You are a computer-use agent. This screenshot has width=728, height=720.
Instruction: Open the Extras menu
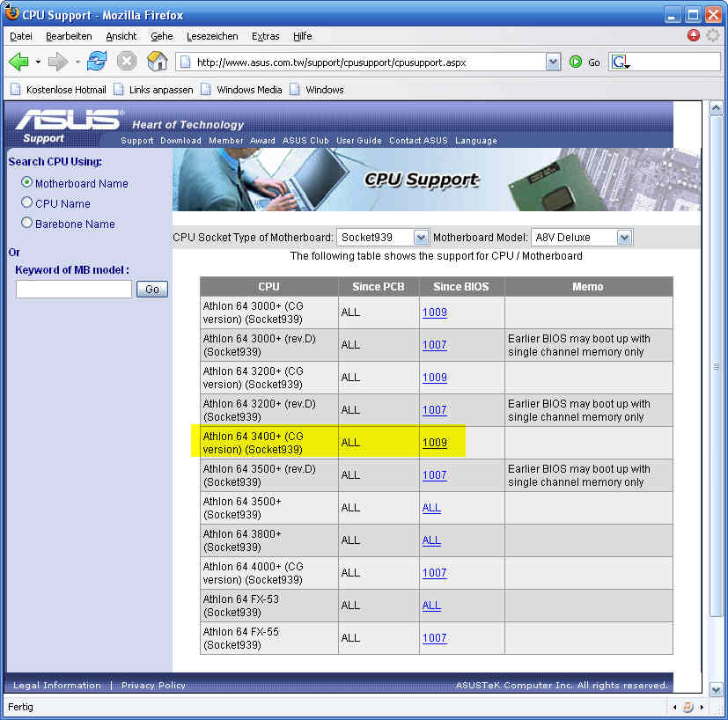click(x=266, y=36)
